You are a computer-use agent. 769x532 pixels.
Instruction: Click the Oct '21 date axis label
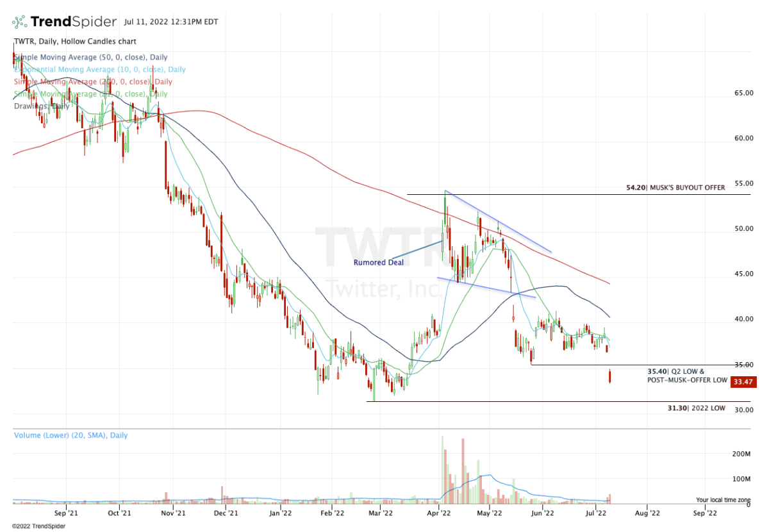click(120, 513)
